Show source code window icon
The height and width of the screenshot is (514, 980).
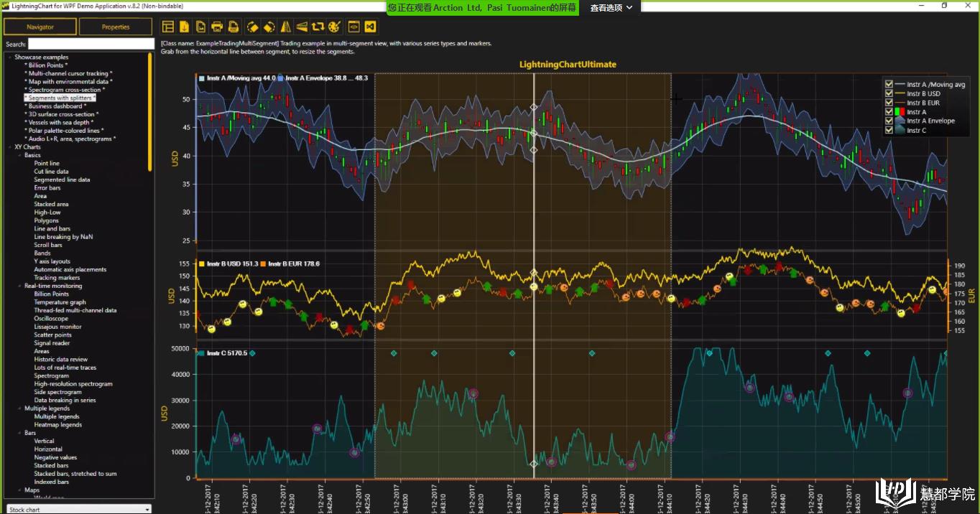tap(353, 27)
